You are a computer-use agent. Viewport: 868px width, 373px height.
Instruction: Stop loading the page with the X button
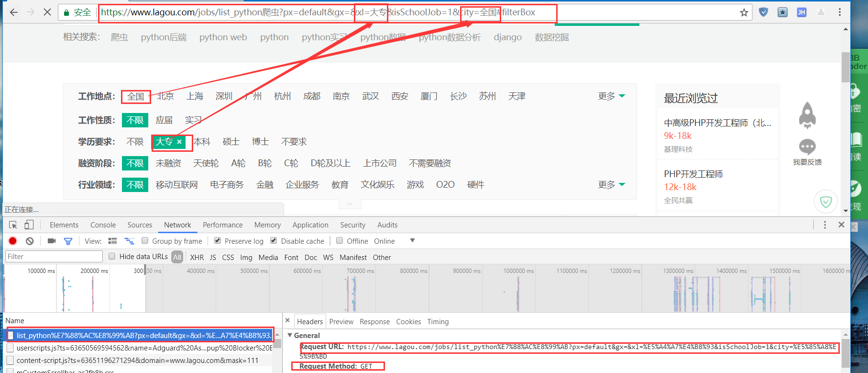point(47,12)
